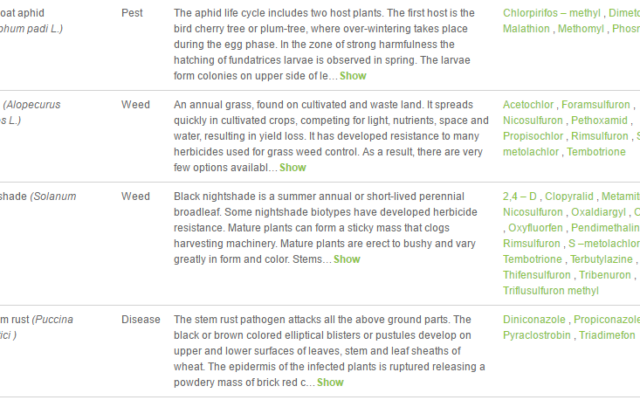The width and height of the screenshot is (640, 400).
Task: Open the Clopyralid link
Action: [569, 197]
